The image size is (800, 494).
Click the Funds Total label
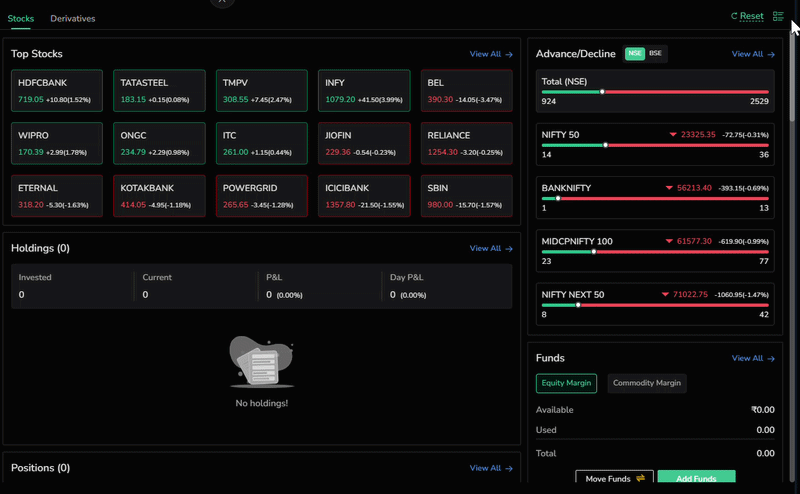click(545, 453)
